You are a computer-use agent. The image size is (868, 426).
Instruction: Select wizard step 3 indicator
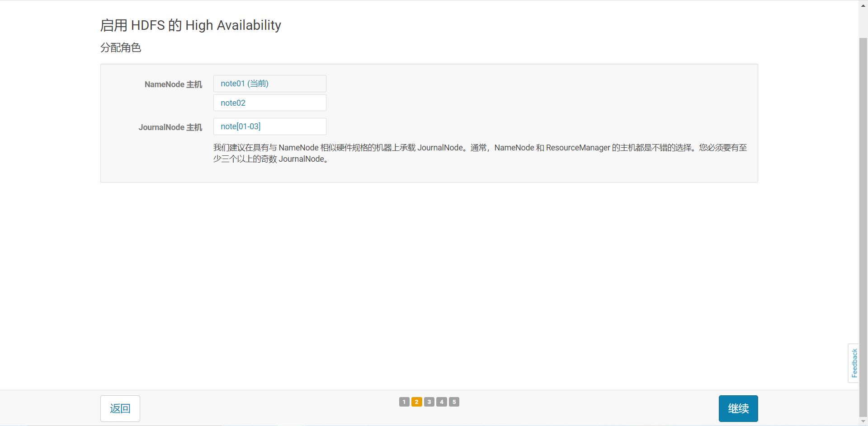[429, 402]
